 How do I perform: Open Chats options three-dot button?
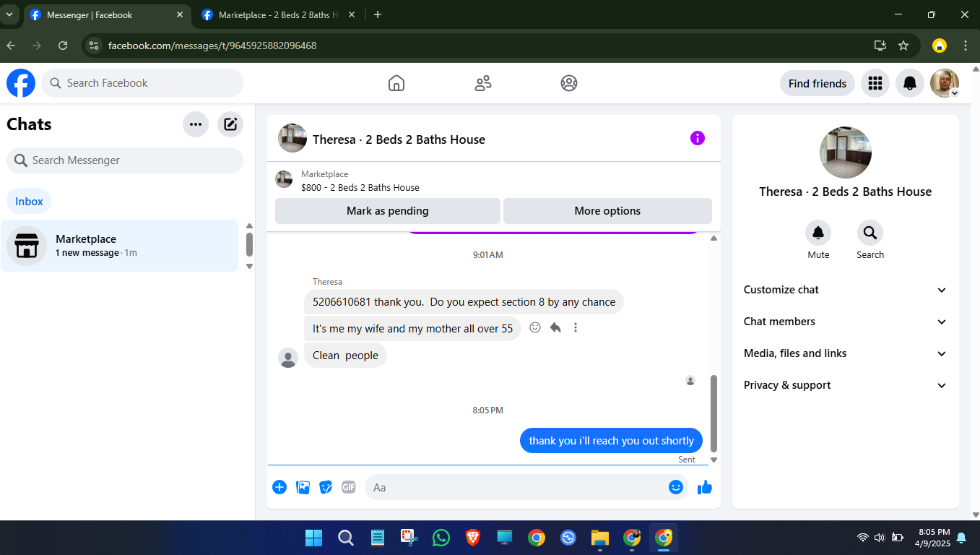click(196, 124)
